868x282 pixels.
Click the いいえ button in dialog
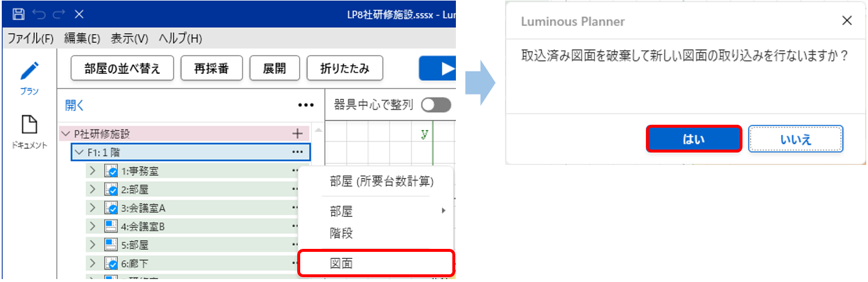[795, 139]
